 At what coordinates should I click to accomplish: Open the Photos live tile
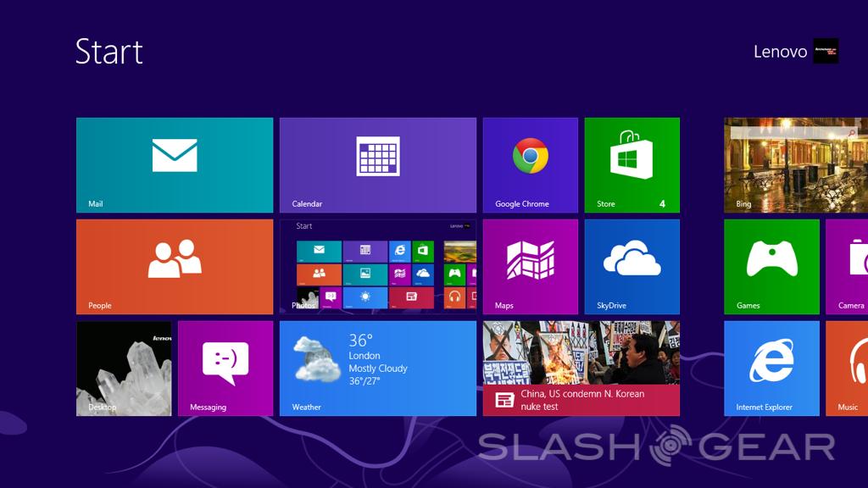click(x=377, y=267)
